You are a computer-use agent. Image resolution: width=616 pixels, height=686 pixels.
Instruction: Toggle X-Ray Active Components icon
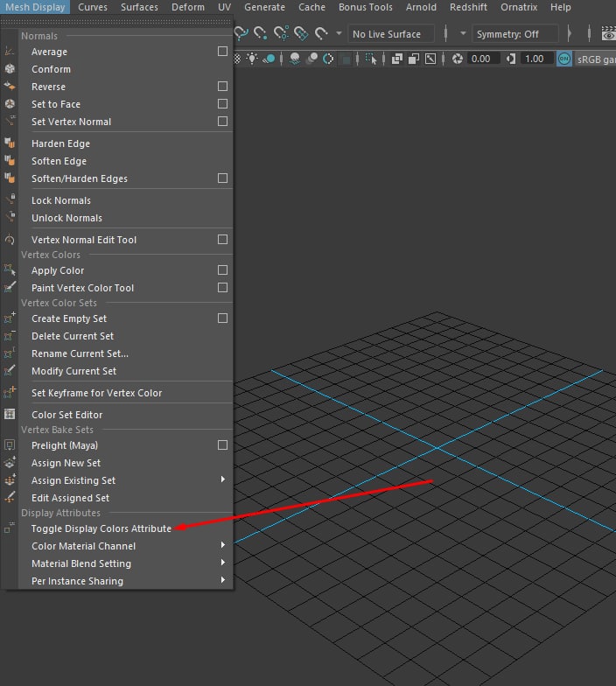pos(414,59)
